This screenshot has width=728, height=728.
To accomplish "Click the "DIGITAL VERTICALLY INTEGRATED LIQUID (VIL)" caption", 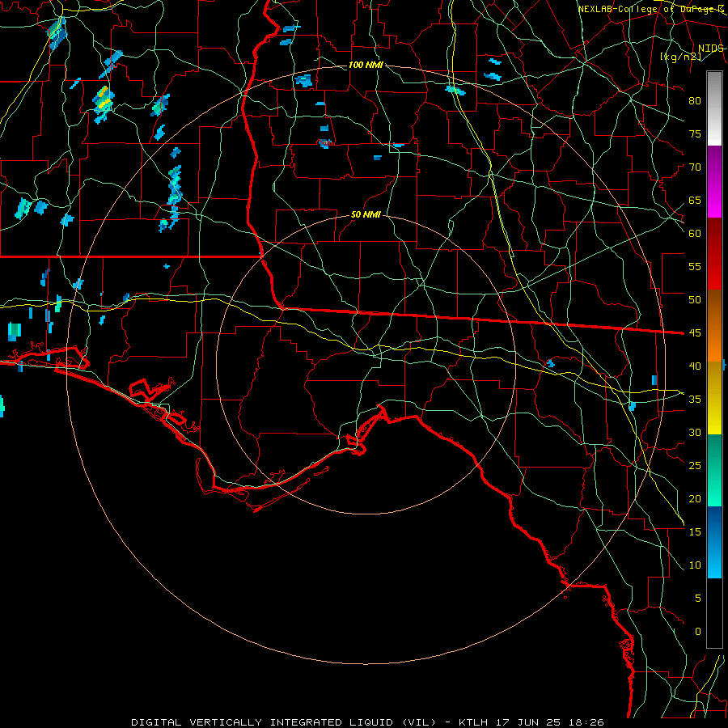I will click(284, 722).
